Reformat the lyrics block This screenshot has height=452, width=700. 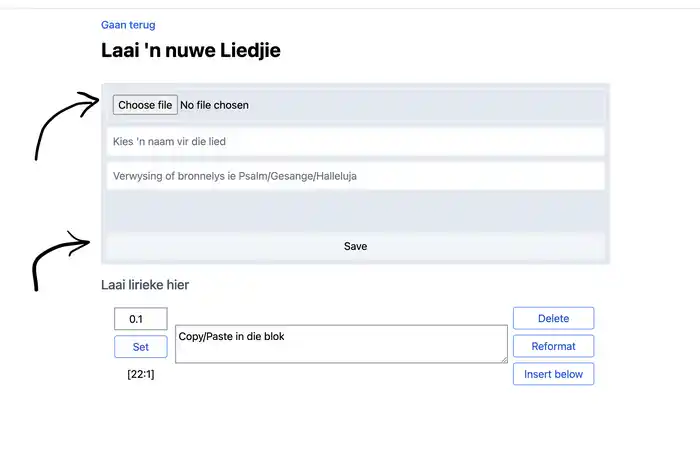click(x=553, y=346)
